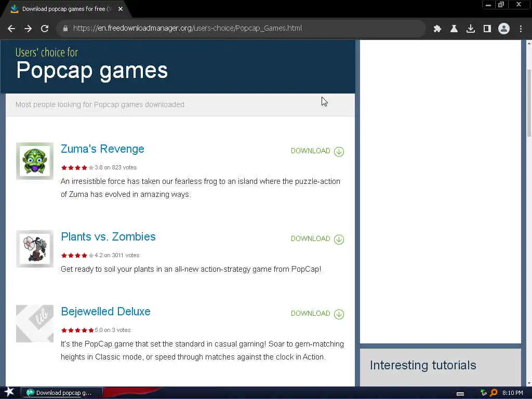Minimize the browser window
This screenshot has height=399, width=532.
(488, 5)
